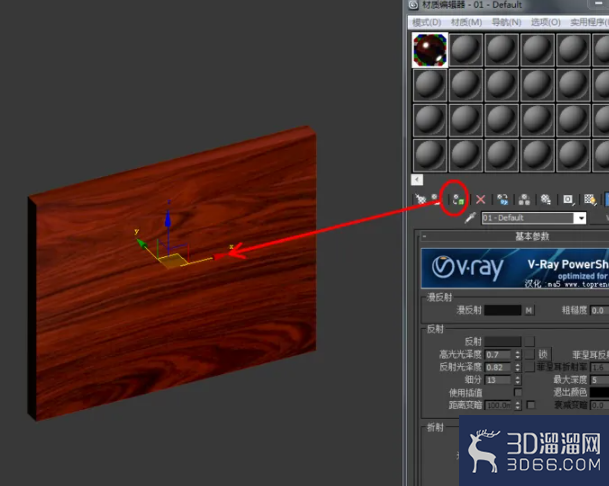This screenshot has width=609, height=486.
Task: Click the V-Ray PowerShader banner
Action: tap(515, 268)
